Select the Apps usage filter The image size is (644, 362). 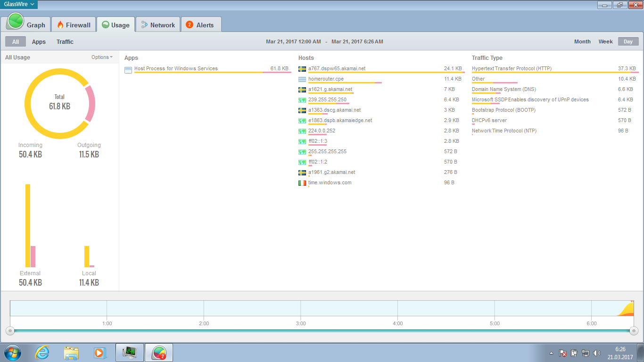click(x=39, y=42)
